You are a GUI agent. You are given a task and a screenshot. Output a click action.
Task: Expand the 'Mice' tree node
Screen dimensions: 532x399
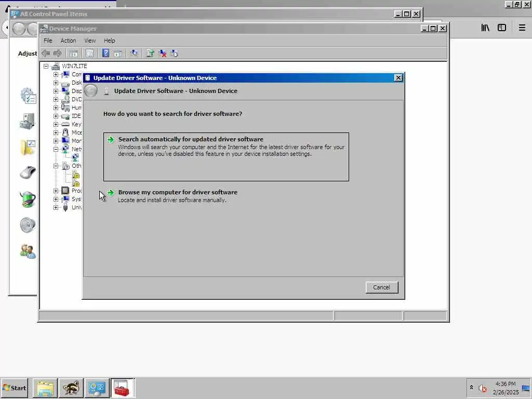coord(56,132)
